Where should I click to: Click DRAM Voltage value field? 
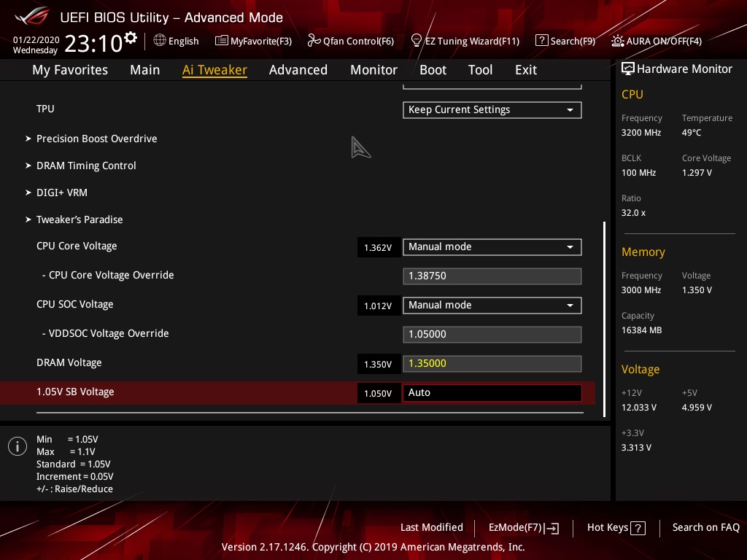point(492,364)
